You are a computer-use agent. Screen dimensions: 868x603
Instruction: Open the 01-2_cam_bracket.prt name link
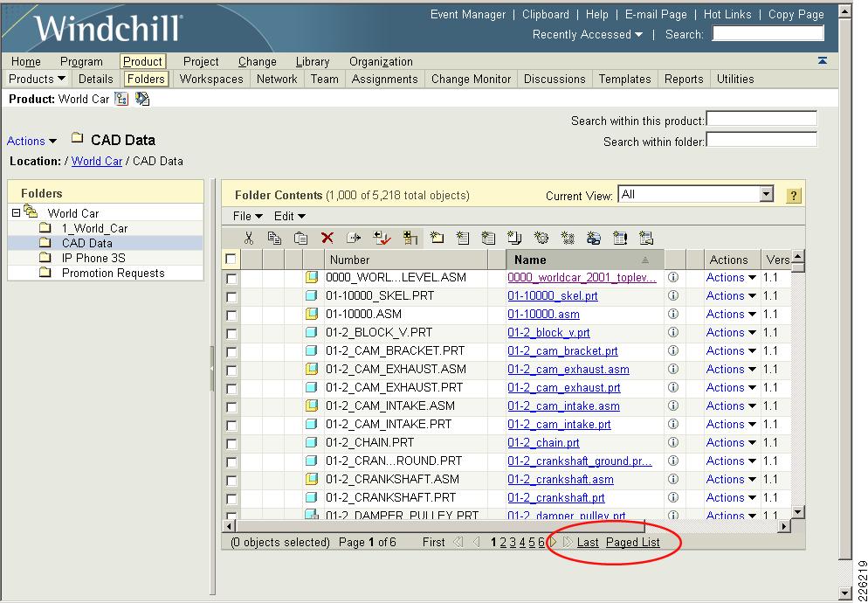562,350
